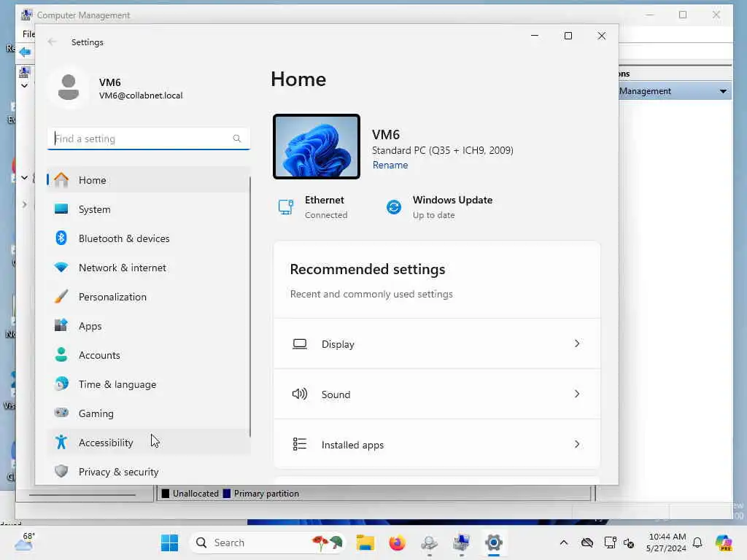
Task: Click the clock showing 10:44 AM
Action: [x=667, y=537]
